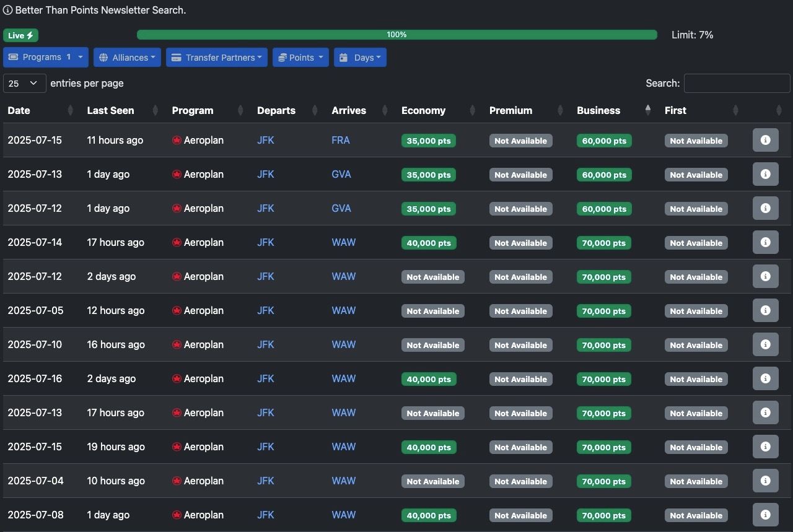Open WAW link in 2025-07-05 row
Screen dimensions: 793x532
[344, 311]
